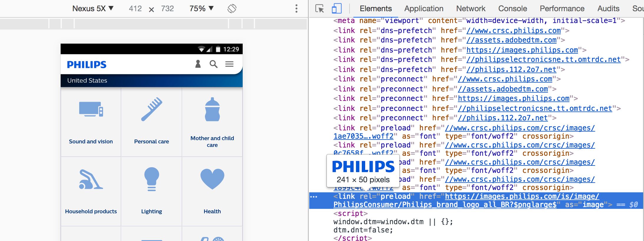Click the dns-prefetch //philips.112.2o7.net link
644x241 pixels.
511,70
